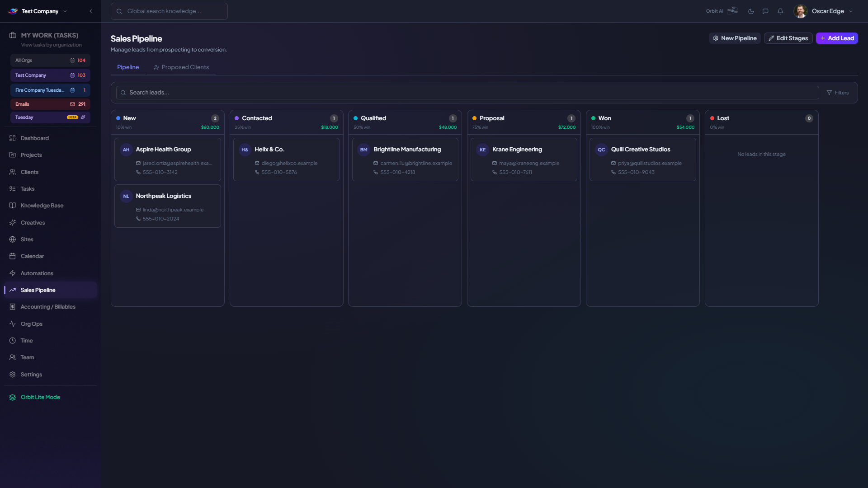The height and width of the screenshot is (488, 868).
Task: Collapse the sidebar using arrow icon
Action: click(91, 11)
